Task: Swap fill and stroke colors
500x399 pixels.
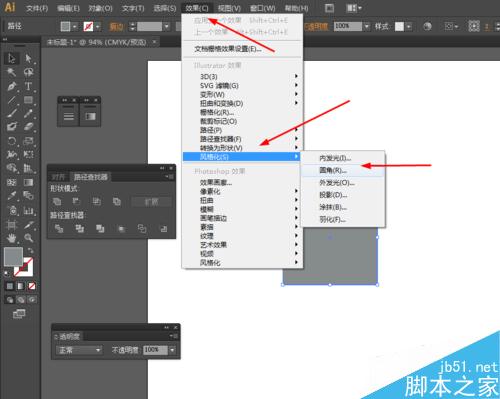Action: 31,250
